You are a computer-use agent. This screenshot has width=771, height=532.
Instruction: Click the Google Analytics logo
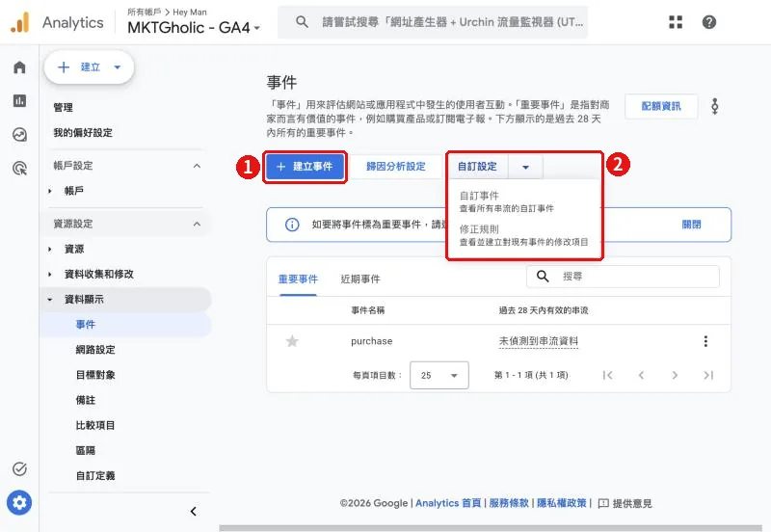pos(20,22)
